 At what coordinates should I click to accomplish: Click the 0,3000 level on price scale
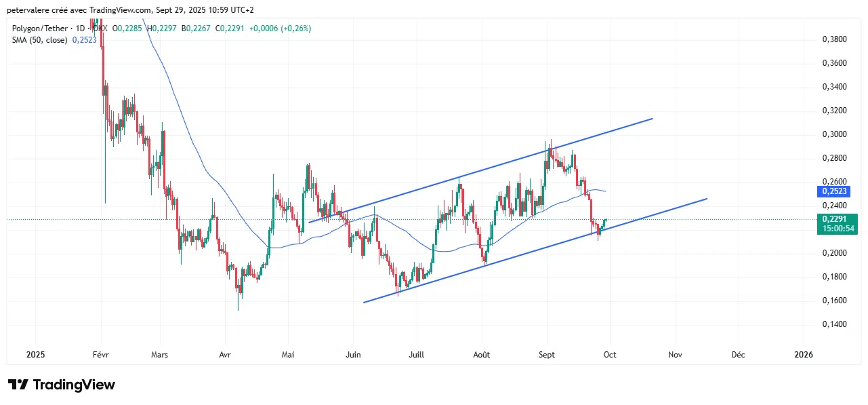(834, 134)
